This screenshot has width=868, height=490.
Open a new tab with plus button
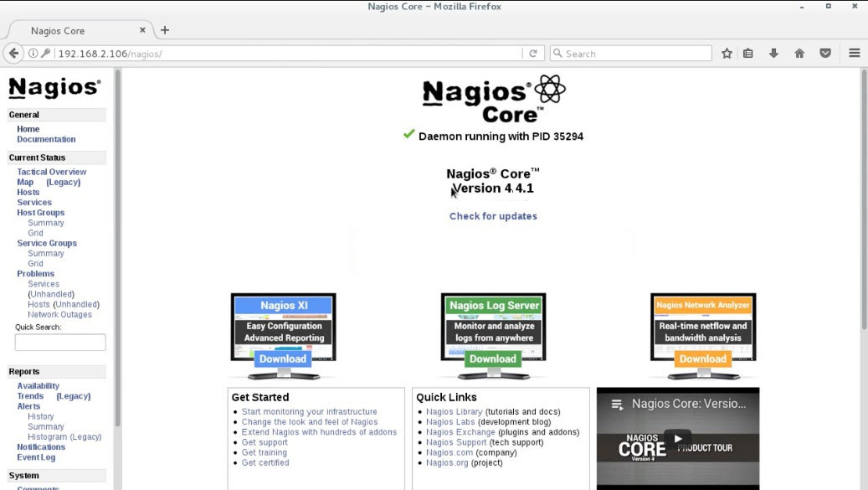coord(165,30)
